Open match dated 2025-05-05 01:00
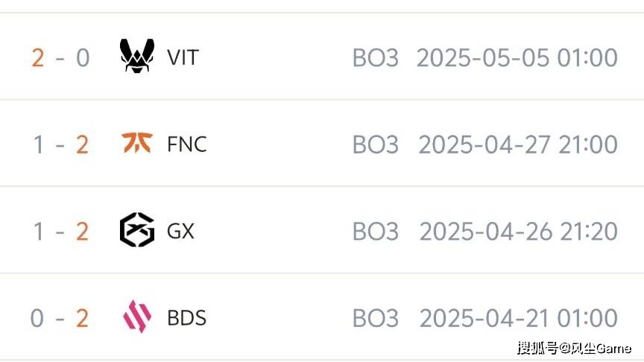 pyautogui.click(x=517, y=57)
